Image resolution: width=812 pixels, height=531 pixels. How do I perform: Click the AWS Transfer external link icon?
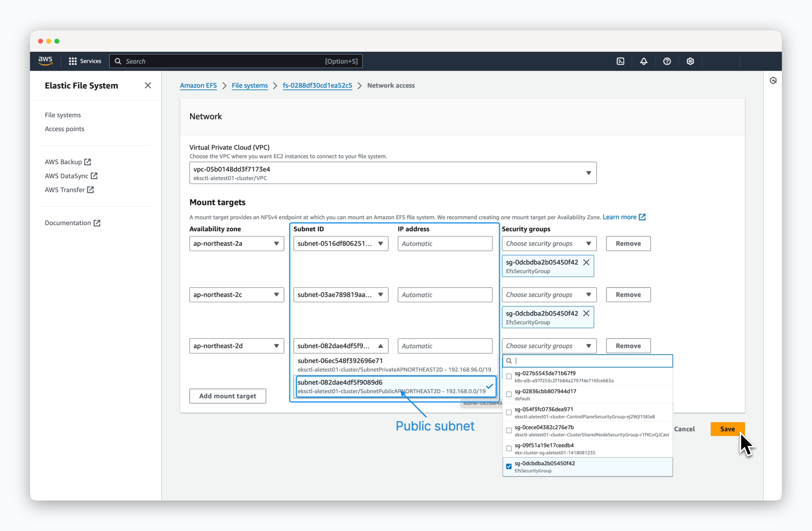(x=91, y=190)
